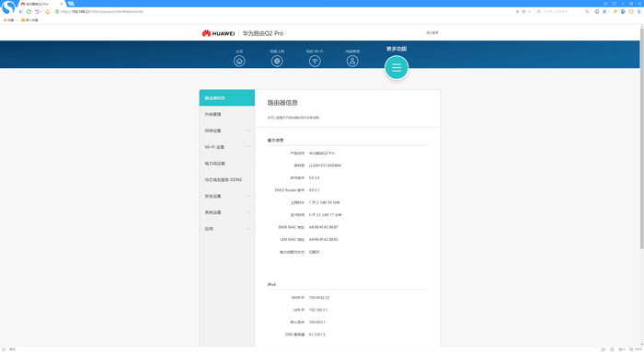Click the browser home icon
This screenshot has width=644, height=352.
47,11
